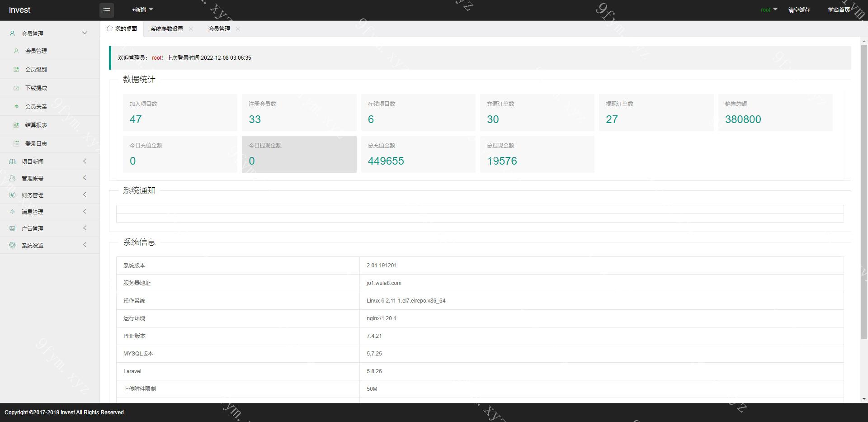The width and height of the screenshot is (868, 422).
Task: Click the invest logo text
Action: coord(20,10)
